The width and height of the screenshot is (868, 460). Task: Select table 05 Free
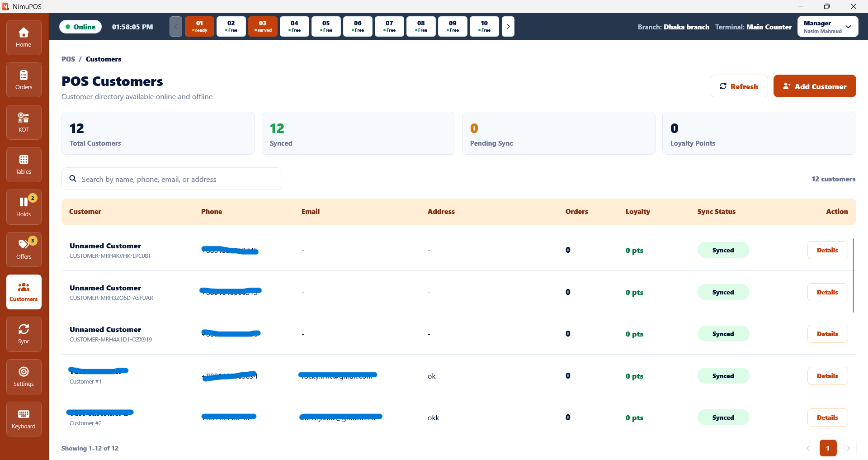[x=326, y=27]
